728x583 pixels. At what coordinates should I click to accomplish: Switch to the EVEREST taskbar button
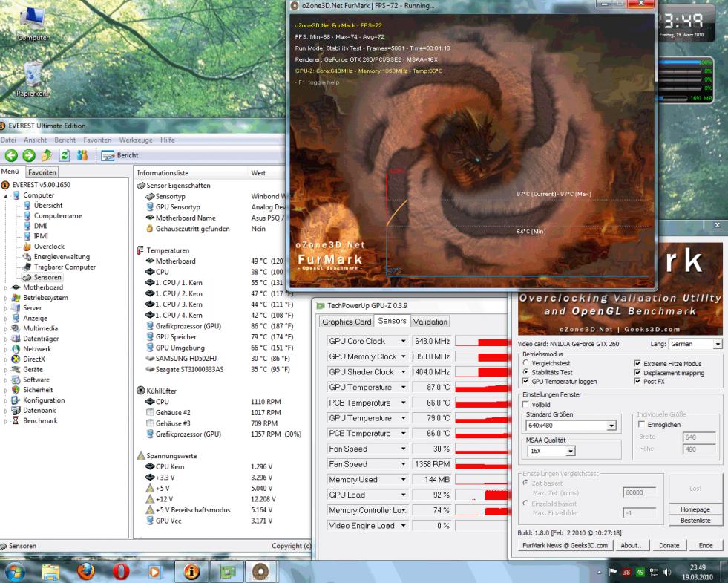[191, 572]
